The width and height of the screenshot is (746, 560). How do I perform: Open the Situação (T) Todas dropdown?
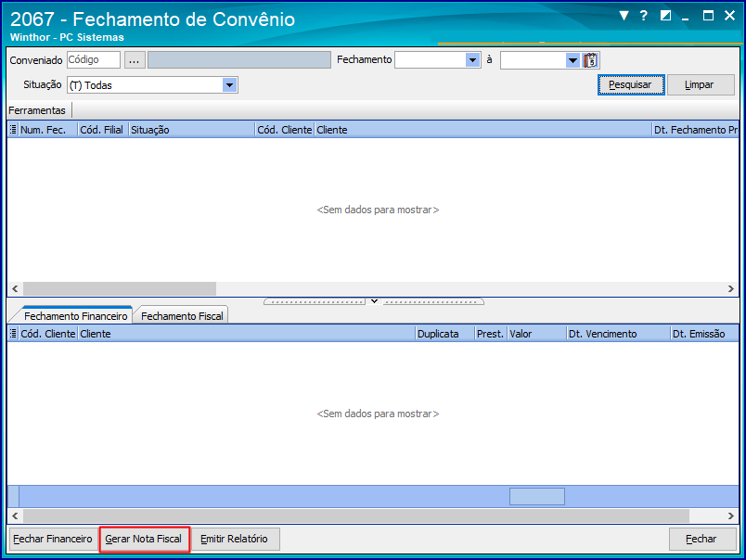coord(230,85)
